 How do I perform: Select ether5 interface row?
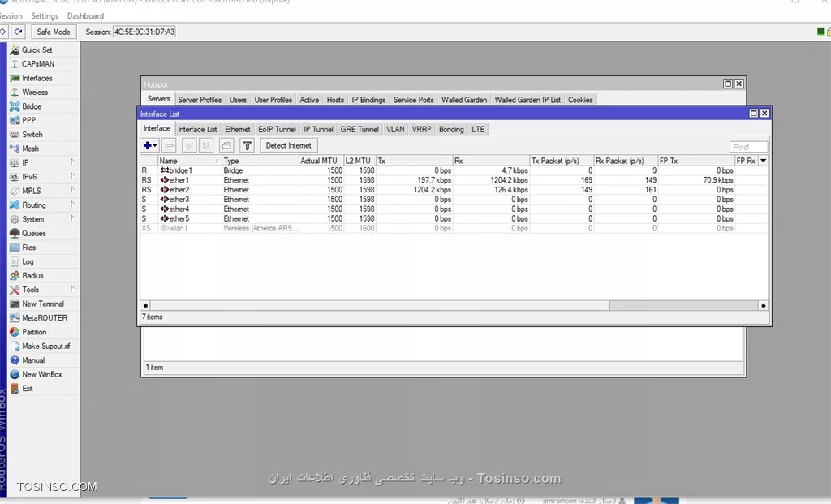[x=454, y=218]
